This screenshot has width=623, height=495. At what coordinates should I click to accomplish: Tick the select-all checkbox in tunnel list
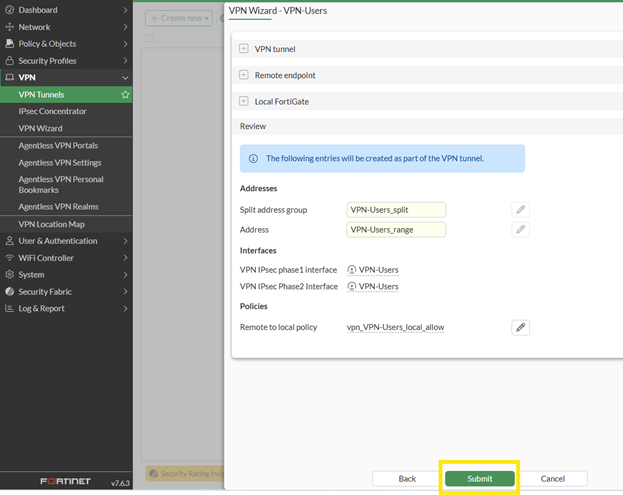(150, 39)
